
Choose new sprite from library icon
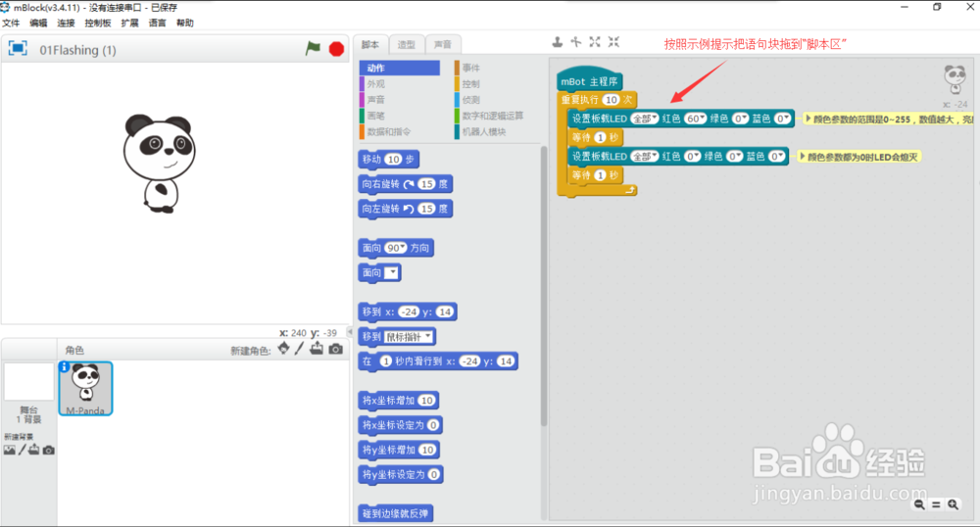[x=284, y=349]
